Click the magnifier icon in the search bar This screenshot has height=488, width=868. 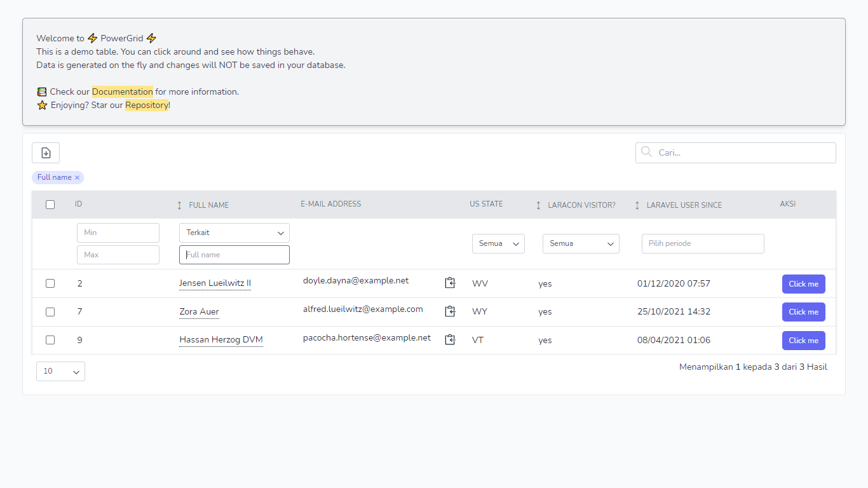646,152
